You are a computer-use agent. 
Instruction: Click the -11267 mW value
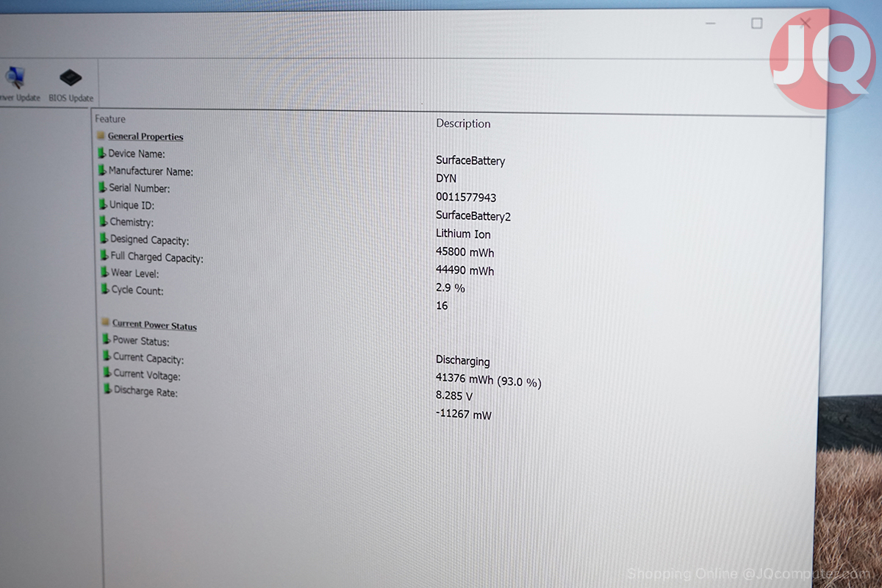tap(464, 415)
